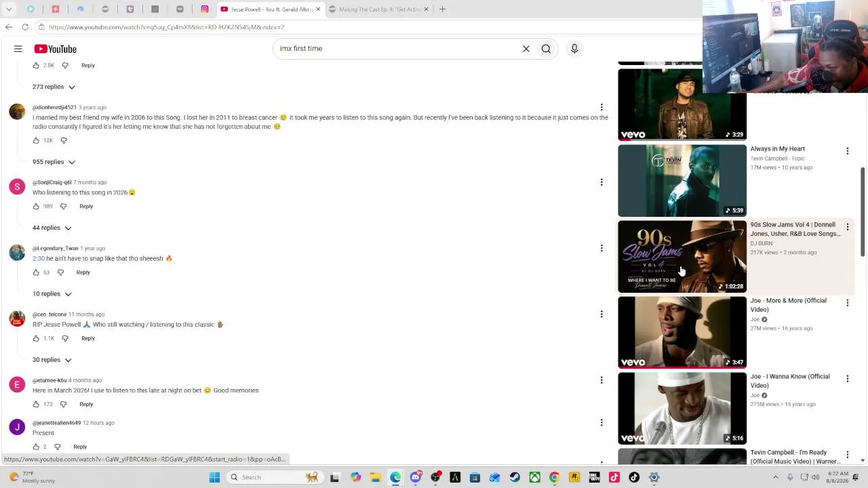Open options menu for @etumee-k6u comment
This screenshot has width=868, height=488.
click(x=601, y=380)
